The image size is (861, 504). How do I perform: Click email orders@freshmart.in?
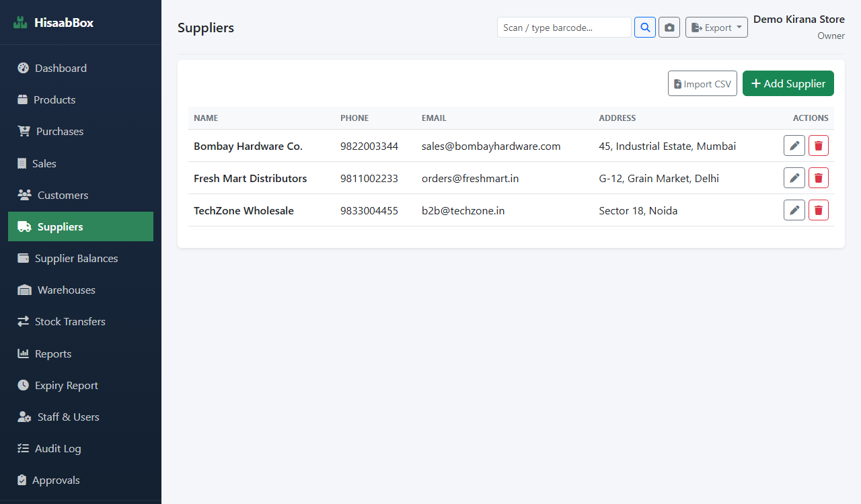click(x=470, y=178)
